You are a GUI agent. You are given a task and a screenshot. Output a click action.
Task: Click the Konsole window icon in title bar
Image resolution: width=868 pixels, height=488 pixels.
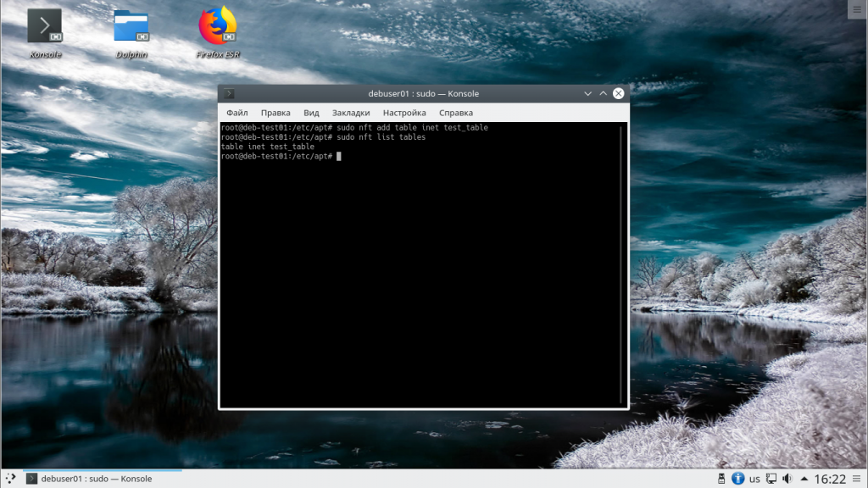tap(229, 93)
